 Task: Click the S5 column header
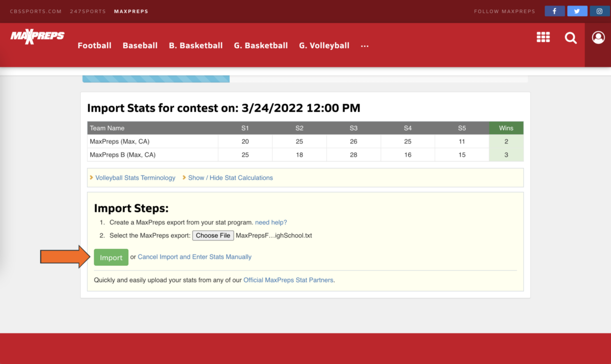point(462,128)
